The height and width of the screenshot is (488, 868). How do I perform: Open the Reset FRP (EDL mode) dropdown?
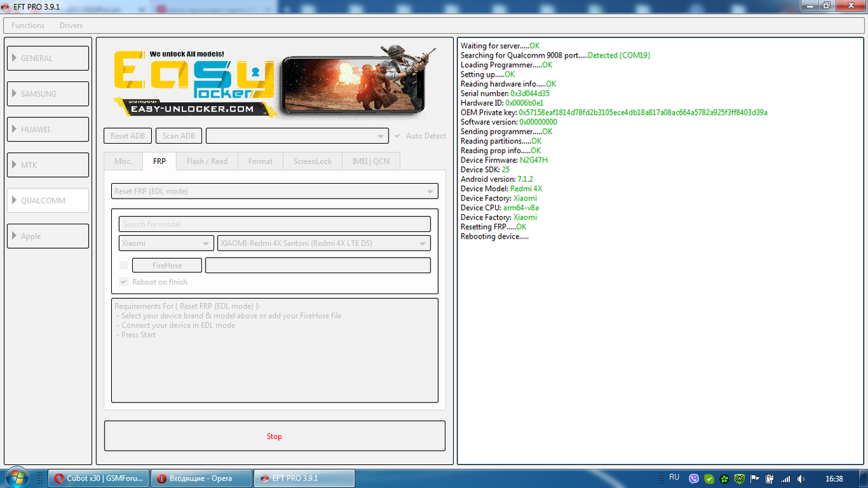click(275, 191)
